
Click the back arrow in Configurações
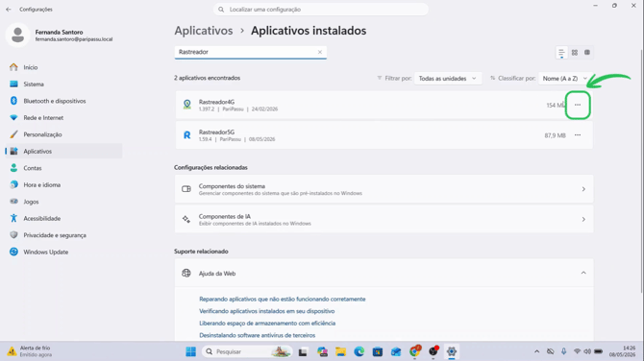click(9, 9)
